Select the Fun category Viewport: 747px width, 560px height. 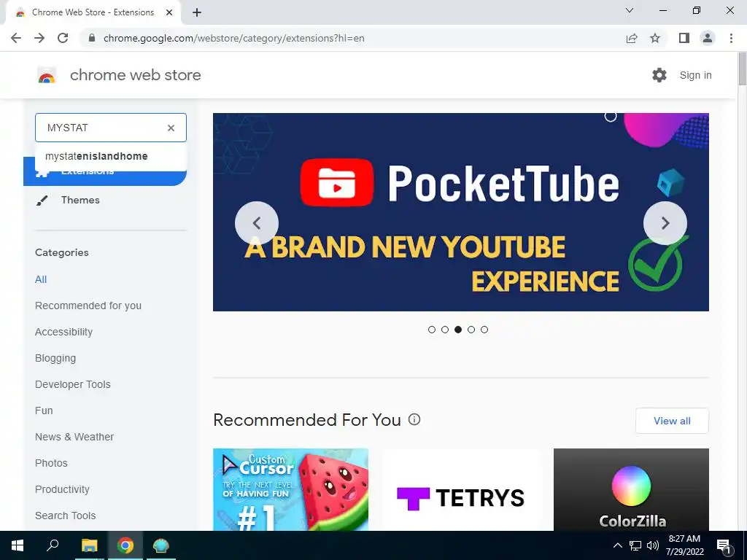(x=44, y=411)
